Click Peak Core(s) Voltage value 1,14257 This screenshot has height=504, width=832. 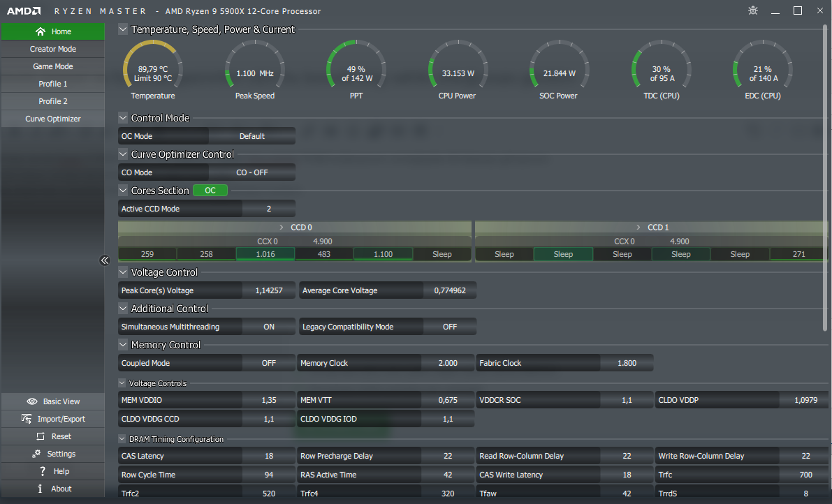coord(269,290)
